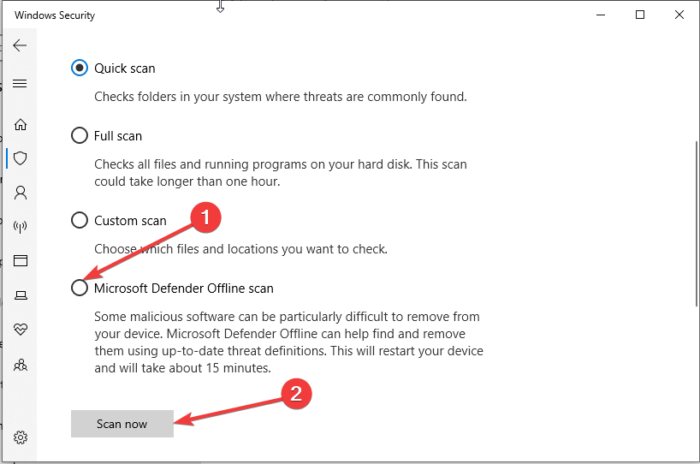Close the Windows Security window
Screen dimensions: 700x464
pos(679,15)
